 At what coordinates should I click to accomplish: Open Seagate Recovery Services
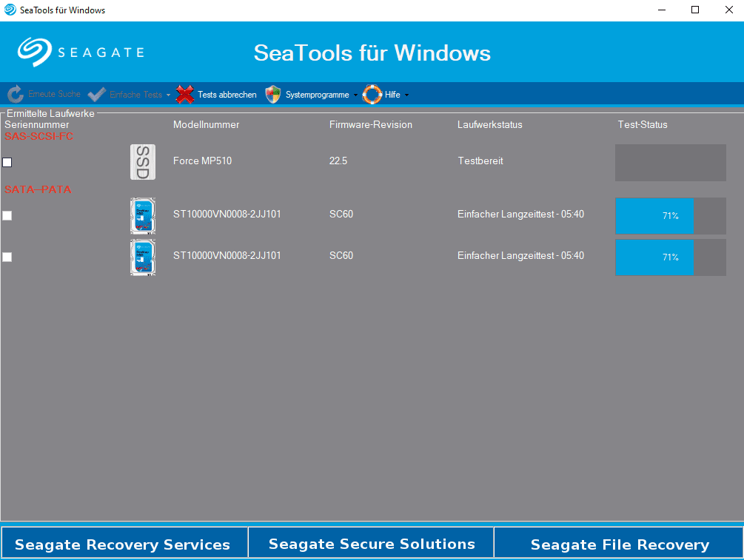click(x=124, y=543)
